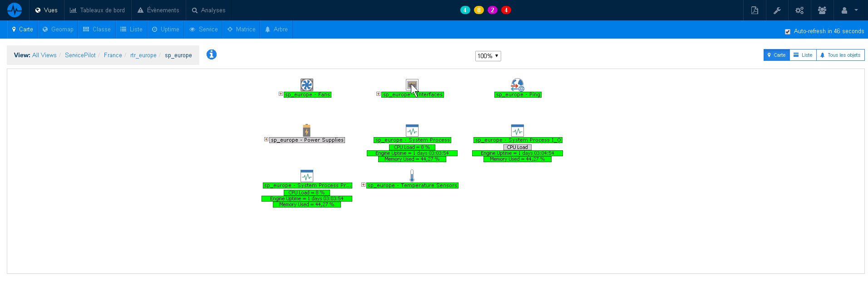The width and height of the screenshot is (868, 287).
Task: Expand the Power Supplies plus sign
Action: [266, 139]
